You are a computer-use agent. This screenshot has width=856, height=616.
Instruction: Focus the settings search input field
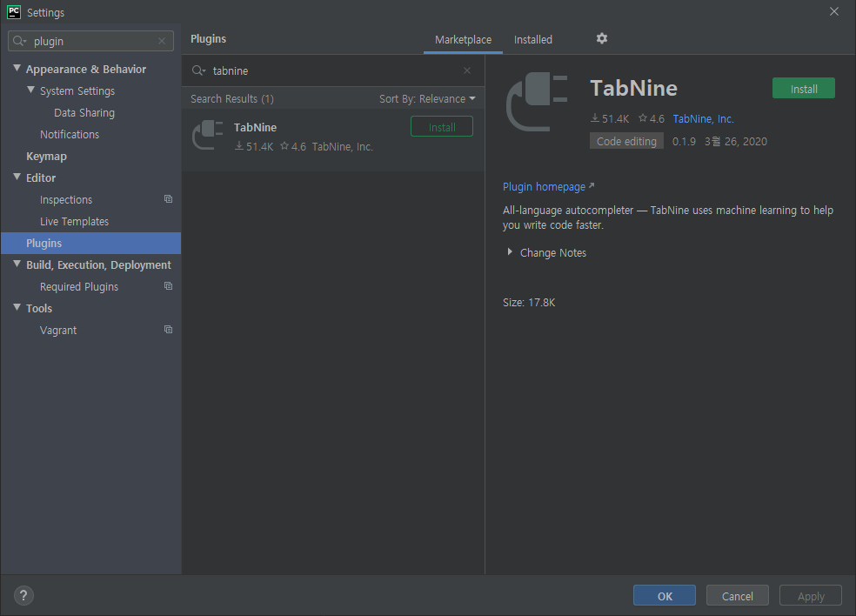[x=90, y=41]
